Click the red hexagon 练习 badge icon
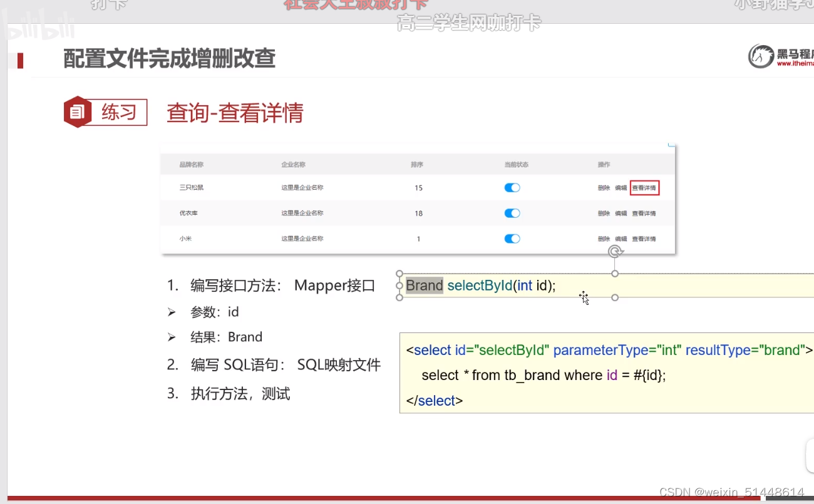Screen dimensions: 814x504 (78, 112)
